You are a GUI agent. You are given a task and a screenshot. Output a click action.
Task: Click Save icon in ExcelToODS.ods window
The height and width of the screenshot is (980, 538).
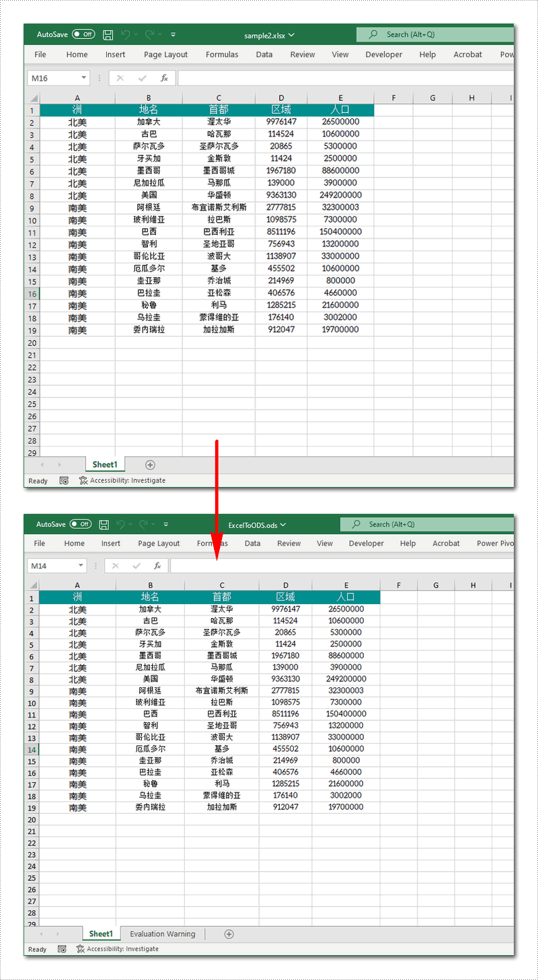point(104,524)
